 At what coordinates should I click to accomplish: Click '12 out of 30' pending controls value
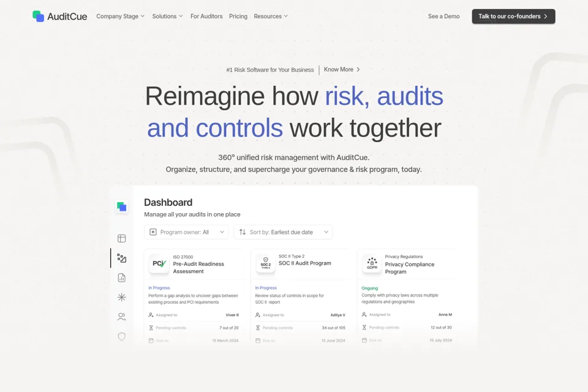pos(441,327)
